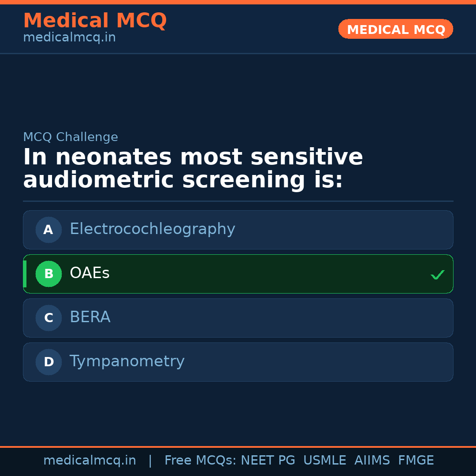
Task: Click "USMLE" in the footer
Action: click(x=324, y=461)
